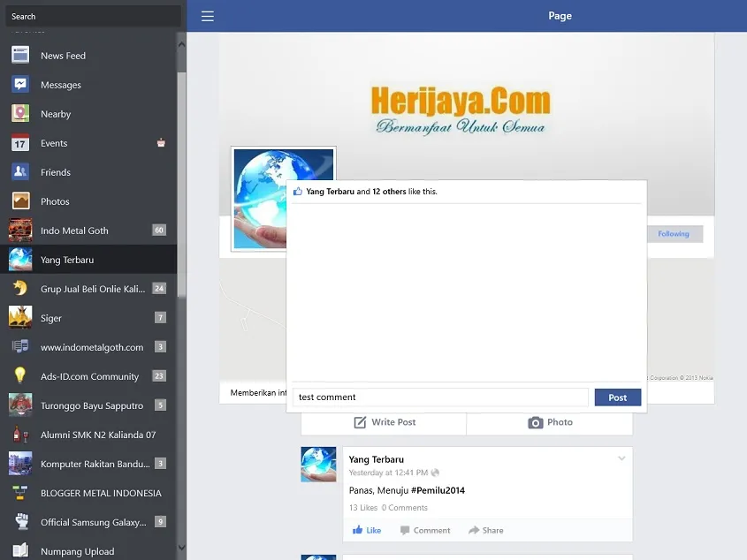The width and height of the screenshot is (747, 560).
Task: Toggle the Following button on page
Action: pos(673,234)
